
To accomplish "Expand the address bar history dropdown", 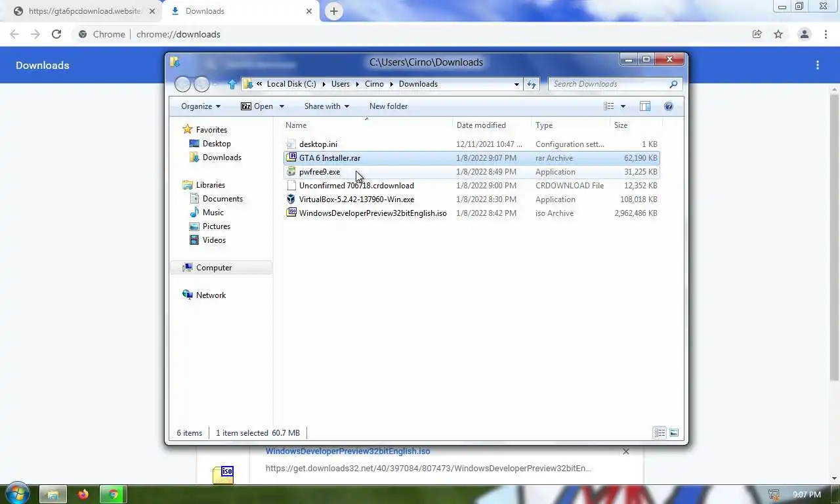I will click(517, 84).
